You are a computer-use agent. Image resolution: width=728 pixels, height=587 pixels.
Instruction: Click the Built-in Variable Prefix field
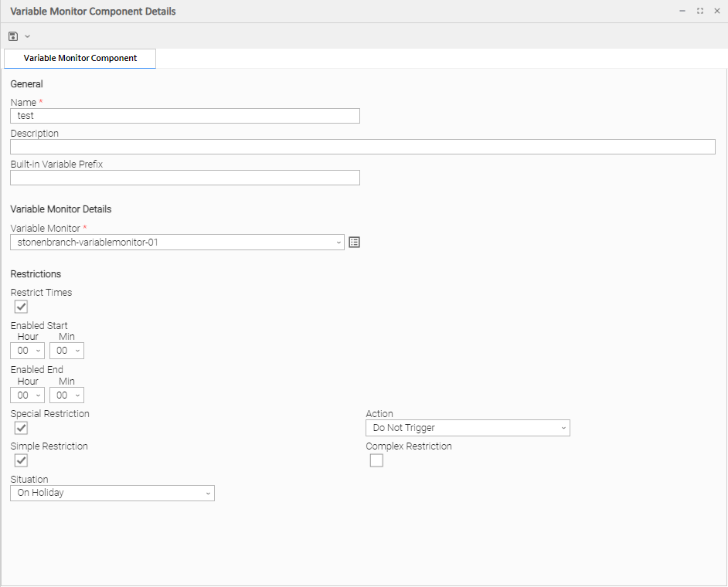tap(185, 178)
